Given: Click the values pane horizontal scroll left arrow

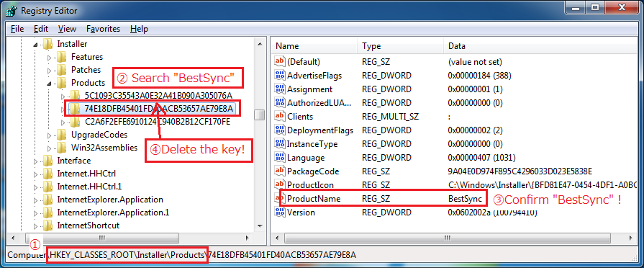Looking at the screenshot, I should (x=277, y=238).
